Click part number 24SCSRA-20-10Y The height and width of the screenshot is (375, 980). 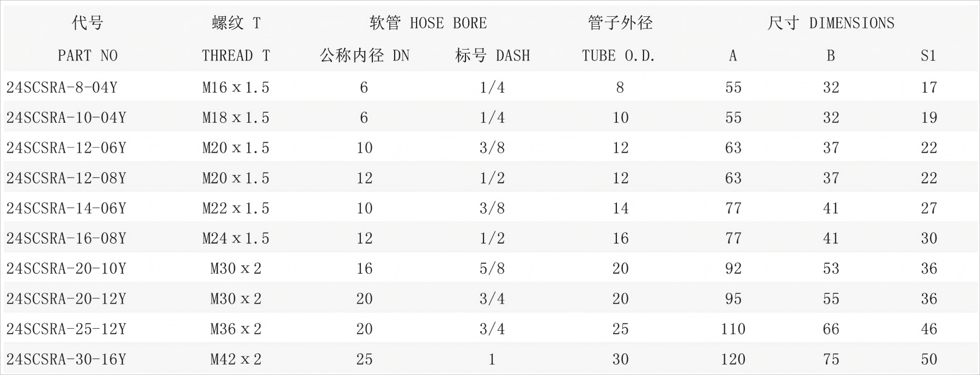66,269
